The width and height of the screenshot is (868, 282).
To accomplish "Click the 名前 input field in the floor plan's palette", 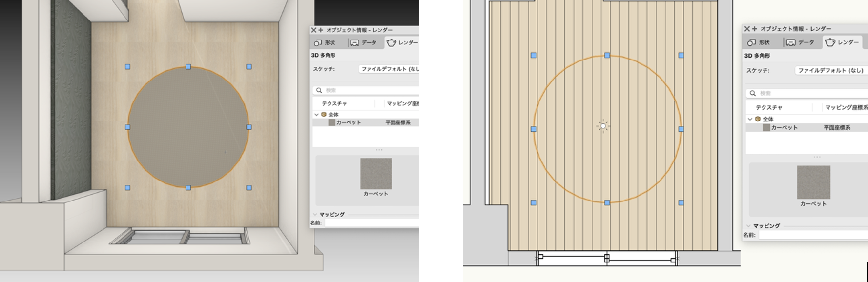I will [x=813, y=235].
